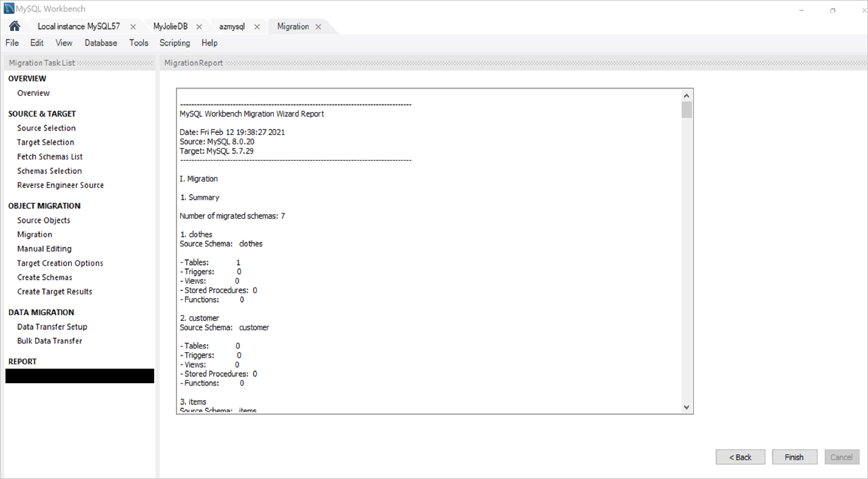Open Create Target Results step
Screen dimensions: 868x479
[x=55, y=291]
